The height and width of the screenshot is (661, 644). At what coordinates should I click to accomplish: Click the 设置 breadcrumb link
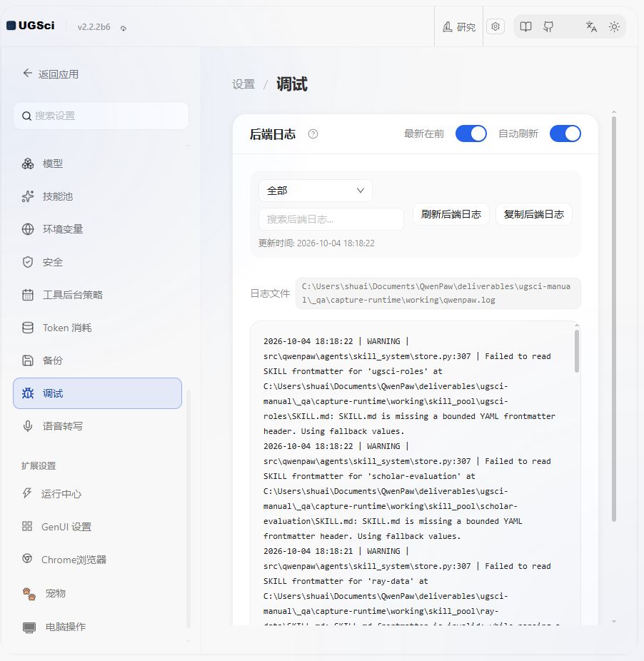coord(243,84)
